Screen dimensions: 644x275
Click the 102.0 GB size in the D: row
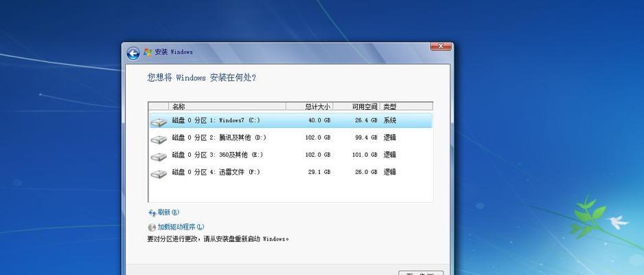tap(318, 137)
